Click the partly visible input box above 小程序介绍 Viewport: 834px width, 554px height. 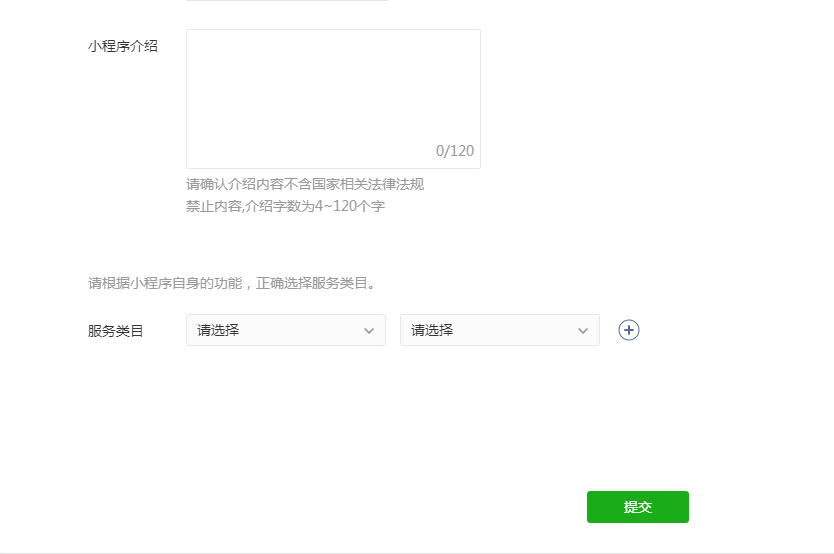pyautogui.click(x=287, y=1)
